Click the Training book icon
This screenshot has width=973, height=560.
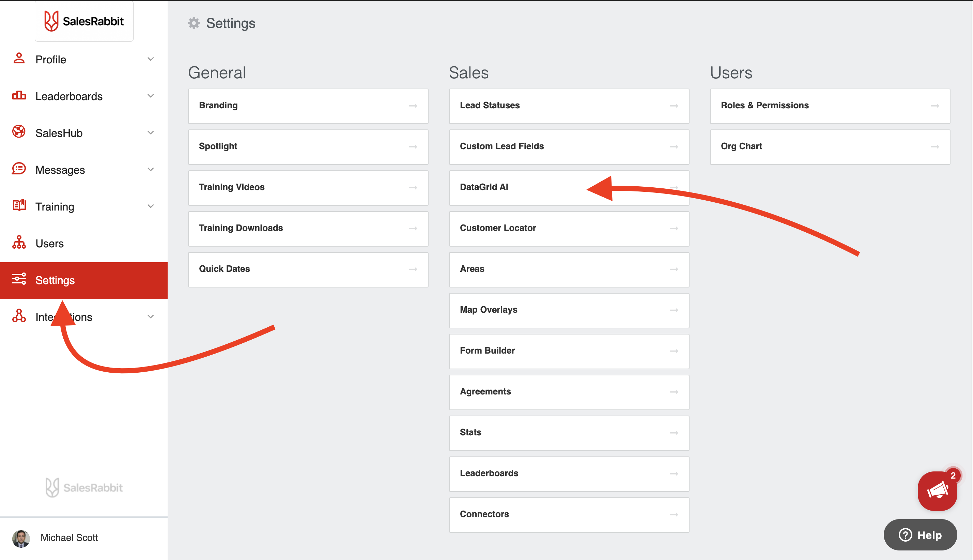(19, 205)
